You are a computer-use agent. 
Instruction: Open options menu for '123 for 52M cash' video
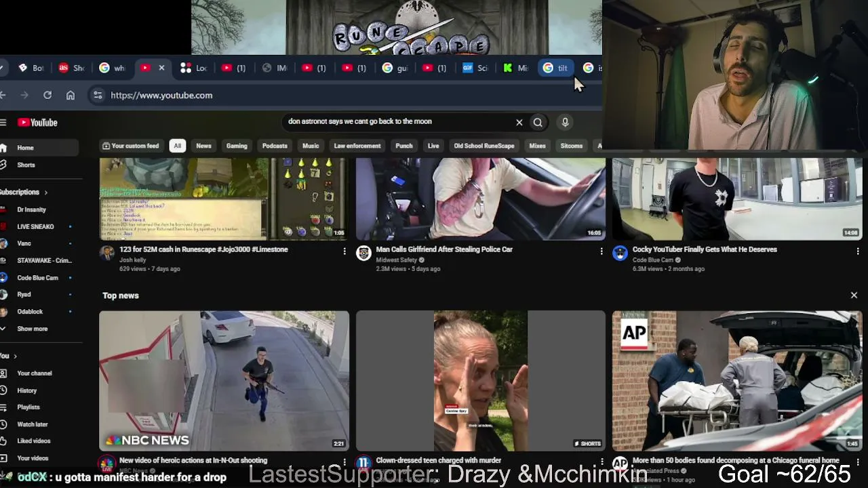point(344,251)
